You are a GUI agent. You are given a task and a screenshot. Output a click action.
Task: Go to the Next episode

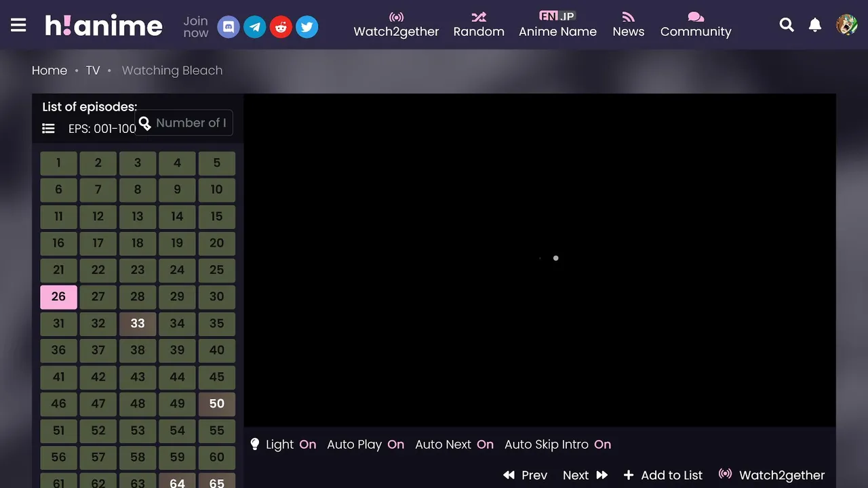(x=585, y=475)
